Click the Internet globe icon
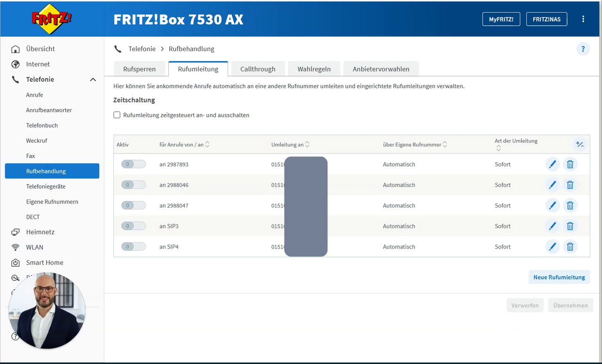The width and height of the screenshot is (602, 364). point(16,64)
